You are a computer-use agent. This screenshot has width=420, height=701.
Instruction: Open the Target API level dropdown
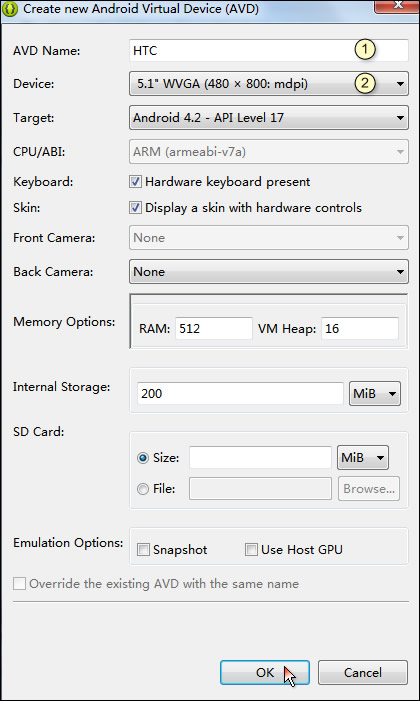coord(269,118)
